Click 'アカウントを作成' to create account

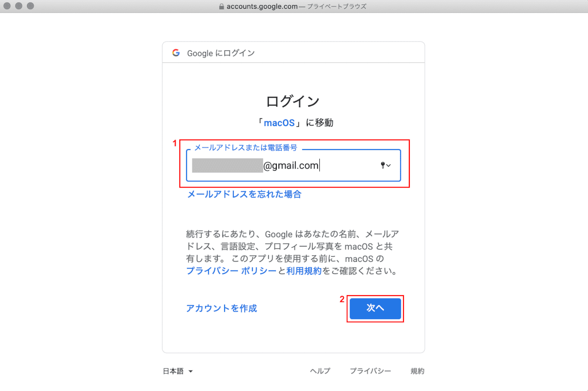(222, 308)
